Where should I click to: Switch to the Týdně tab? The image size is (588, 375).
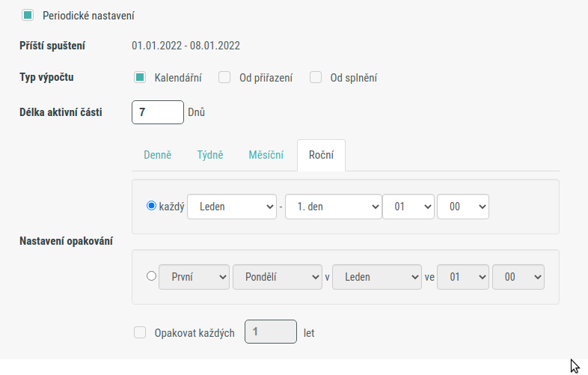[x=210, y=155]
